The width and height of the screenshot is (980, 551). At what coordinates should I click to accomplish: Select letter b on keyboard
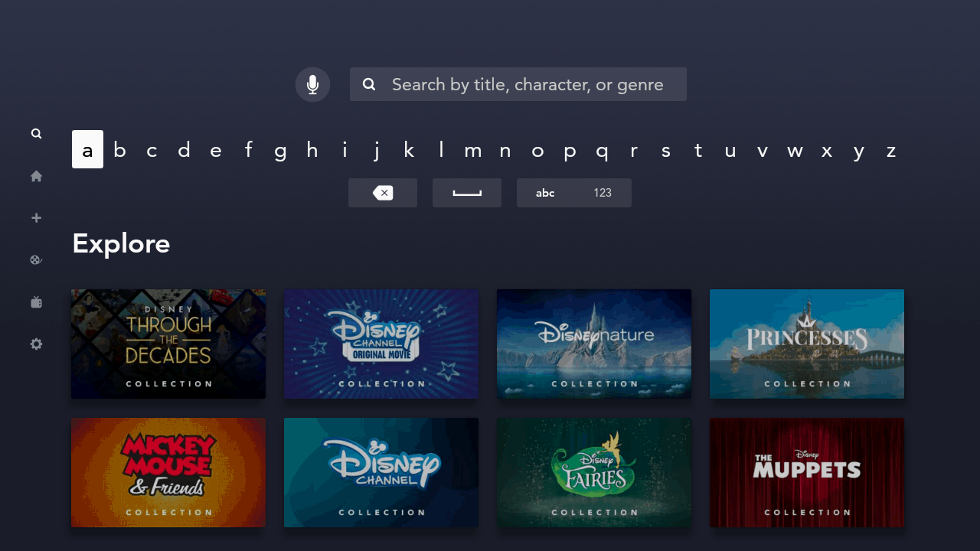[x=119, y=150]
